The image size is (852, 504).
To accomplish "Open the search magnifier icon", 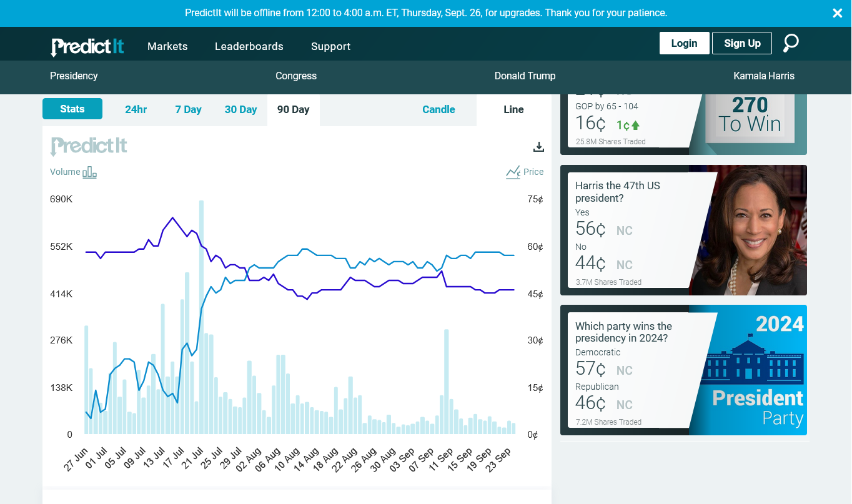I will [x=791, y=43].
